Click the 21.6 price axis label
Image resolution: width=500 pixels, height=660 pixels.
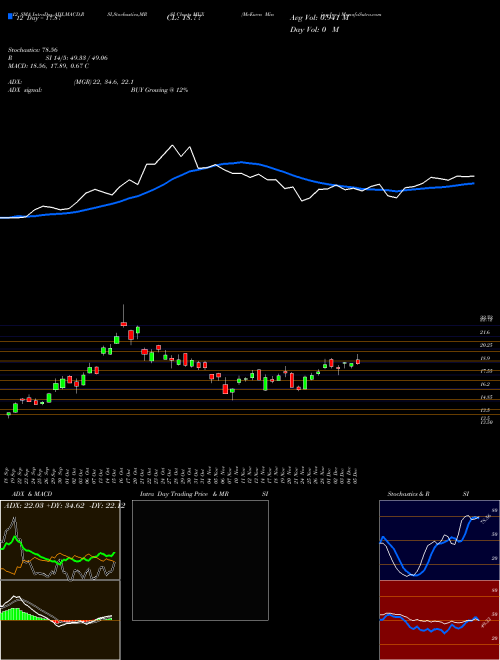pyautogui.click(x=485, y=333)
